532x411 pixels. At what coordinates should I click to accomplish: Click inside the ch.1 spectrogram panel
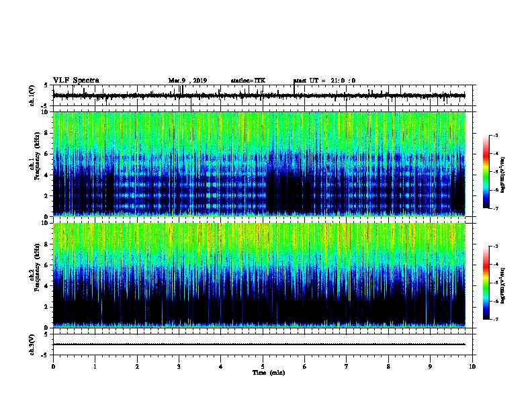point(259,164)
